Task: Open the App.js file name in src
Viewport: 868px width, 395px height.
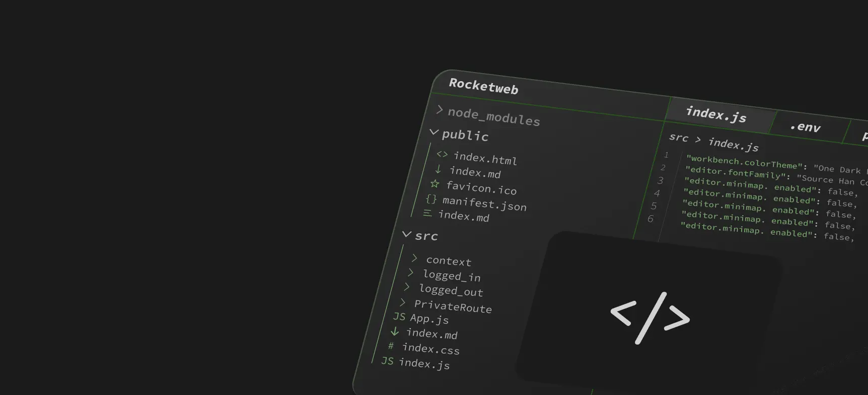Action: click(x=429, y=319)
